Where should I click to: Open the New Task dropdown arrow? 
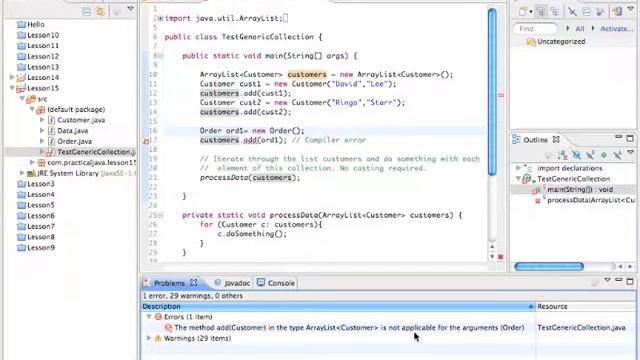point(531,12)
